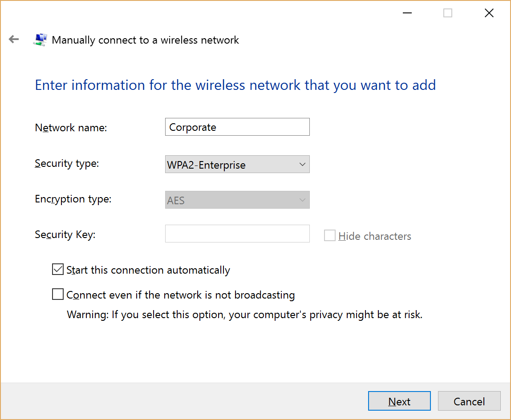Screen dimensions: 511x420
Task: Click the close window icon
Action: click(489, 13)
